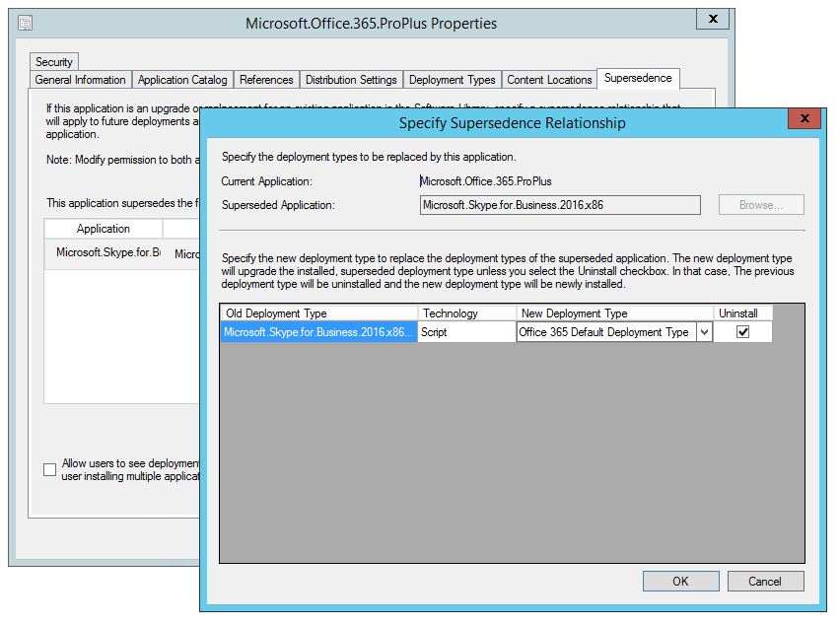Click Cancel in Supersedence Relationship dialog
This screenshot has height=625, width=840.
[765, 581]
